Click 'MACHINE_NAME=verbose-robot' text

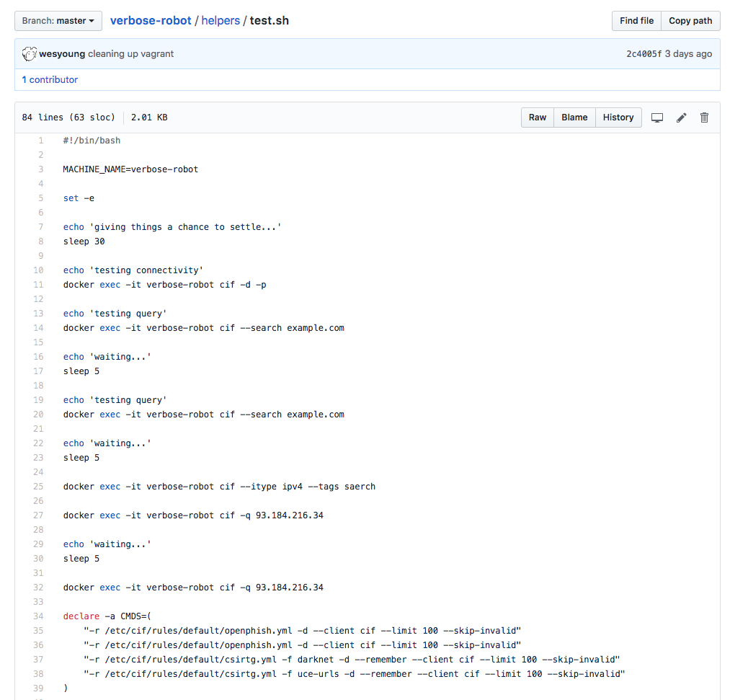coord(130,169)
